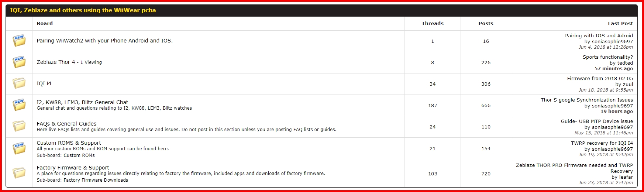The width and height of the screenshot is (644, 192).
Task: Open the FAQs & General Guides board
Action: 66,124
